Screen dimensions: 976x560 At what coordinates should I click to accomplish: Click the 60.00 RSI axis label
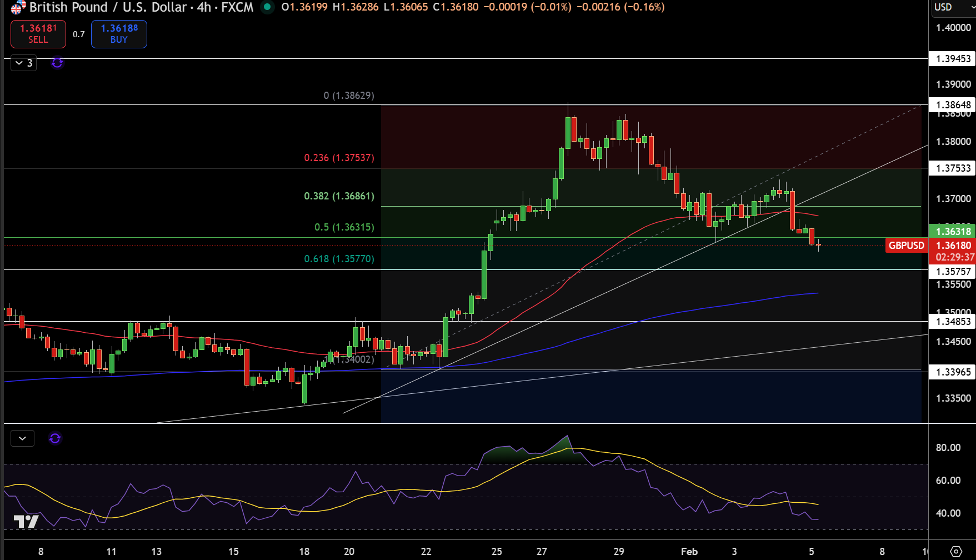pyautogui.click(x=948, y=481)
